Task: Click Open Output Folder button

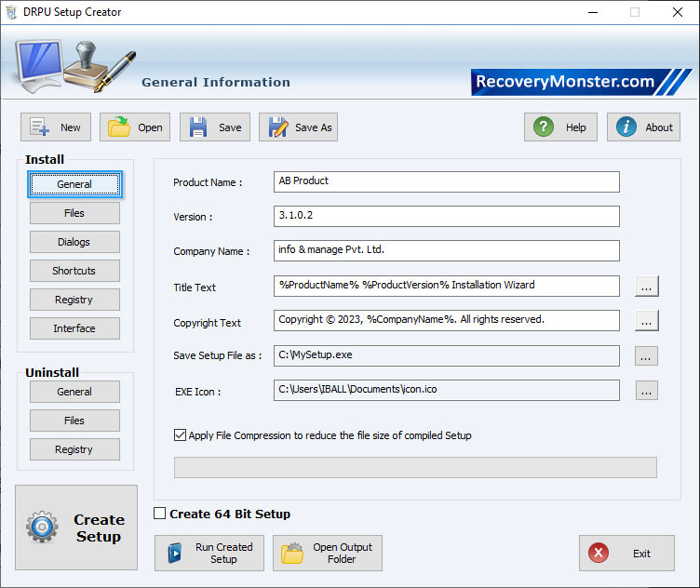Action: point(328,554)
